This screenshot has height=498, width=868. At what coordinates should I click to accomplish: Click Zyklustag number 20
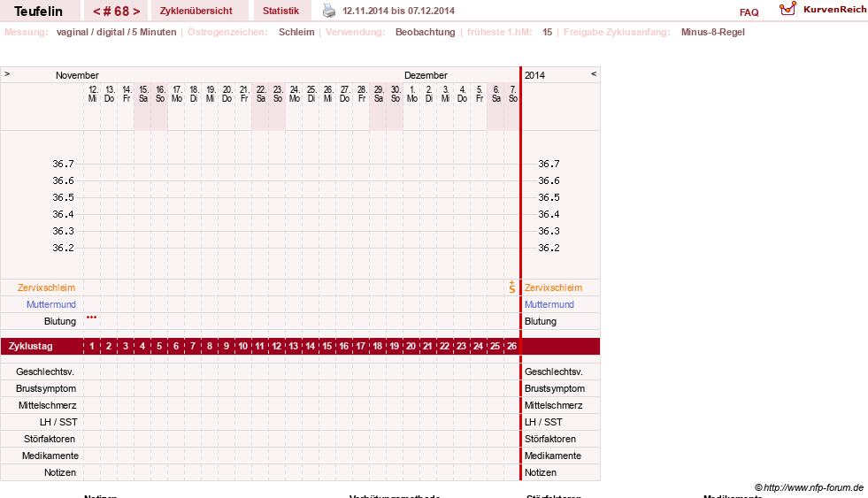pos(411,347)
